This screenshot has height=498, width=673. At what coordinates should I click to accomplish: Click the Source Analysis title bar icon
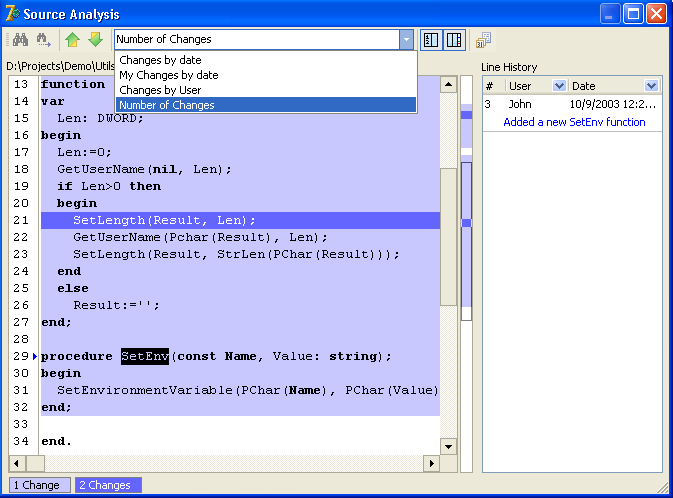click(14, 14)
